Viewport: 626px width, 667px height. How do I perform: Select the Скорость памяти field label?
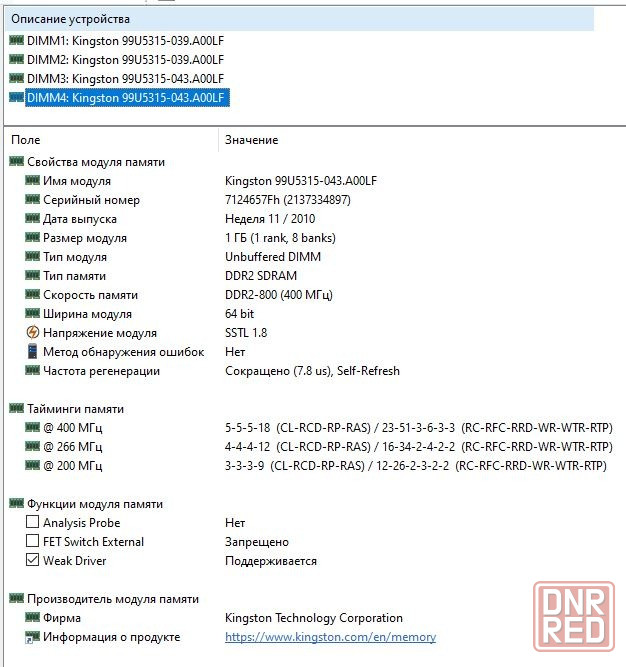click(91, 295)
